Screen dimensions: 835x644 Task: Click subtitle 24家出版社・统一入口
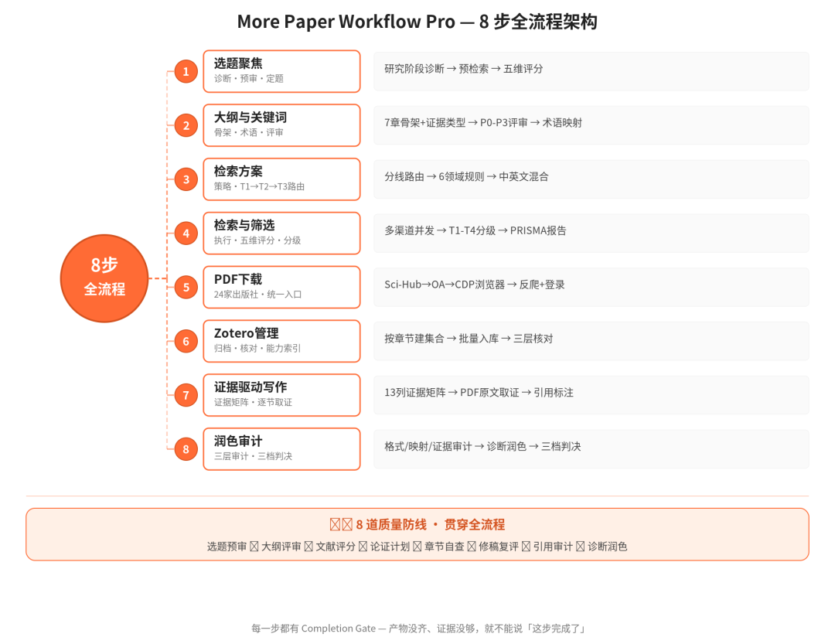coord(257,295)
